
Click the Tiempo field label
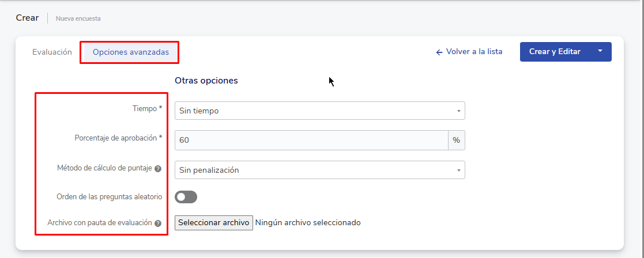[x=145, y=108]
